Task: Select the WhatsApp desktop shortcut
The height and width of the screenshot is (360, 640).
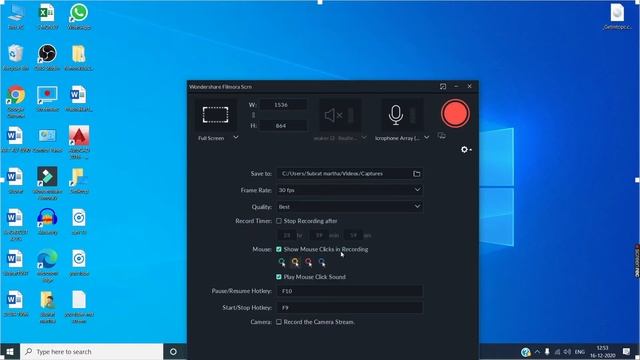Action: [x=79, y=16]
